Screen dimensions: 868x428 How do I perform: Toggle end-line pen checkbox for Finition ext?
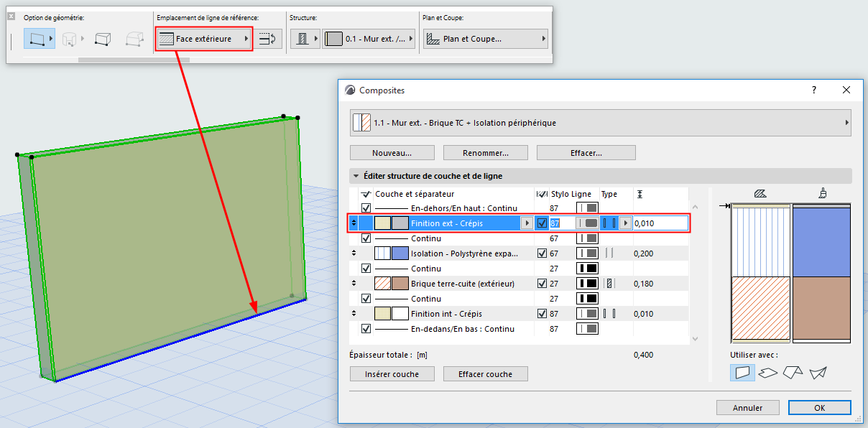click(542, 223)
